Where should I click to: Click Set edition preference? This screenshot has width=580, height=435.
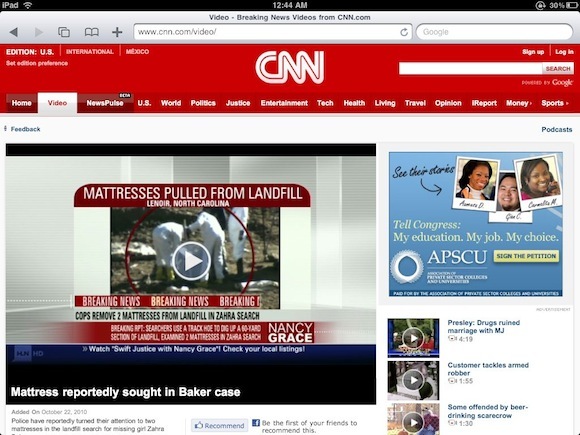pos(37,63)
